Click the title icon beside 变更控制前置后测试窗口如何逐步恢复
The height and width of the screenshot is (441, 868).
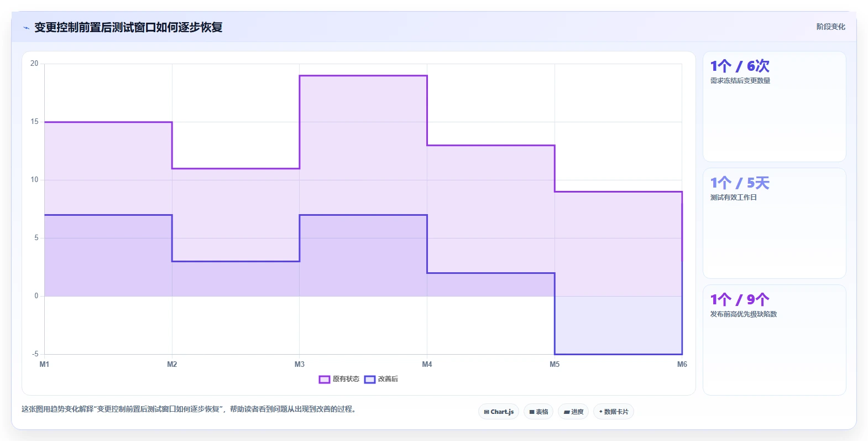pyautogui.click(x=26, y=28)
